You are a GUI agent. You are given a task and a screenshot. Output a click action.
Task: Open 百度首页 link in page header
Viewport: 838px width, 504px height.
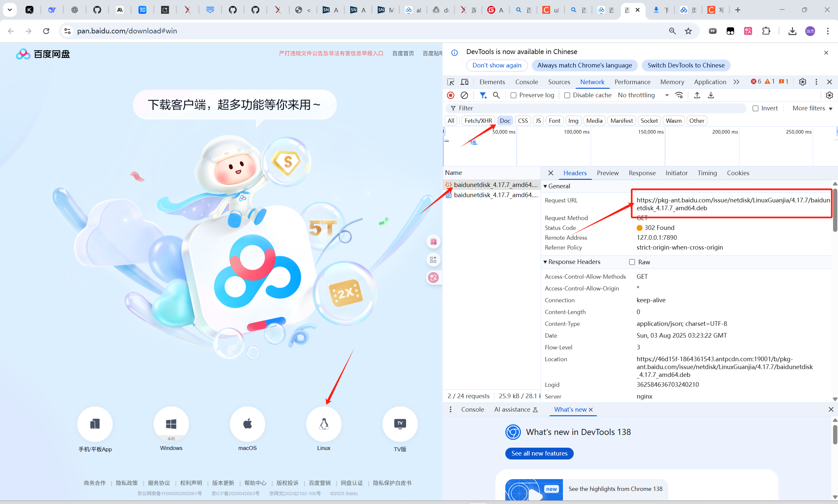coord(403,53)
